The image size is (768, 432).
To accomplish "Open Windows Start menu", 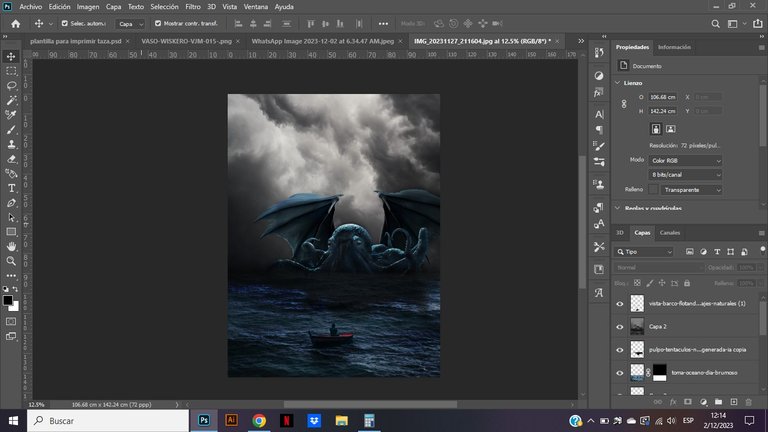I will point(13,421).
